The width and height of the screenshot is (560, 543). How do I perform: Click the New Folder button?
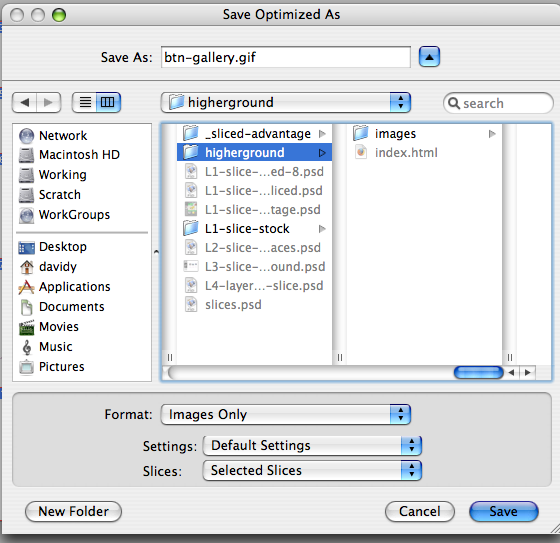74,512
